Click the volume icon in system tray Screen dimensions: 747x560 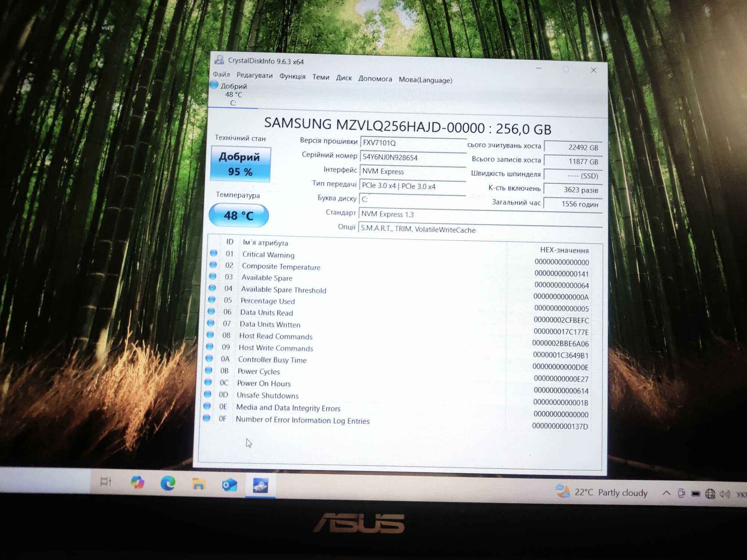coord(725,494)
